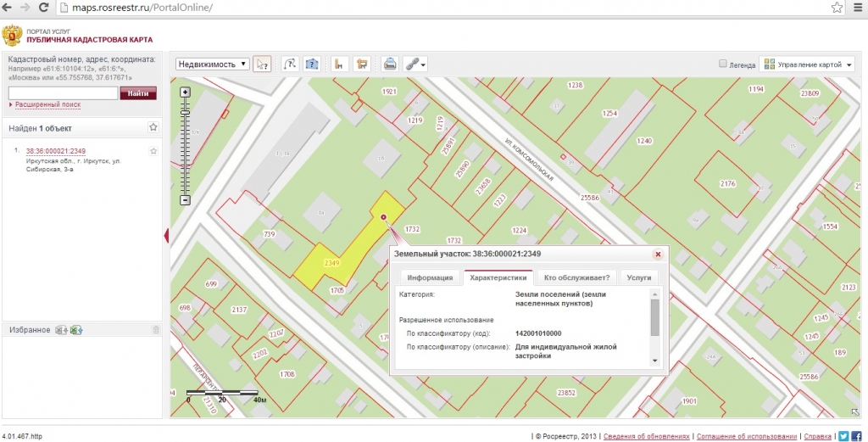Expand the Управление картой menu
Image resolution: width=868 pixels, height=442 pixels.
pyautogui.click(x=806, y=64)
